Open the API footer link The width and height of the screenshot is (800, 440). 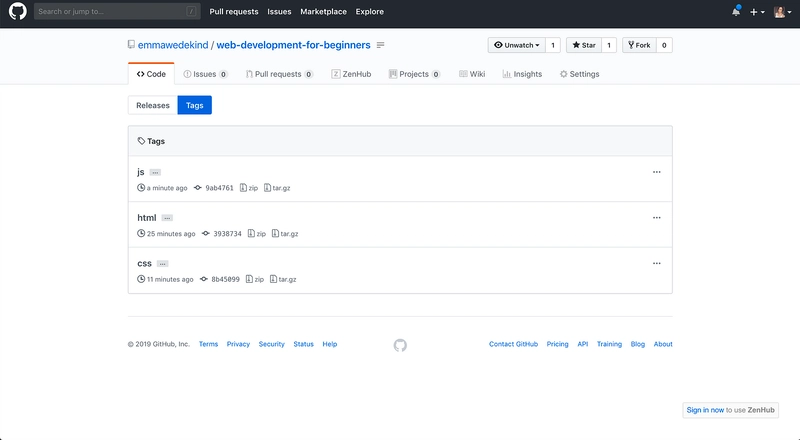(x=583, y=344)
